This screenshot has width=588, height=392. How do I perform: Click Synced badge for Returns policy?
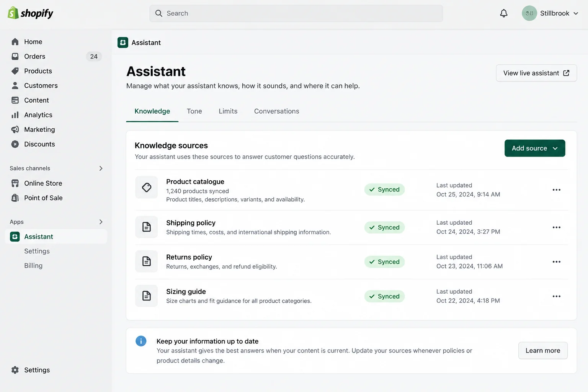click(x=384, y=262)
